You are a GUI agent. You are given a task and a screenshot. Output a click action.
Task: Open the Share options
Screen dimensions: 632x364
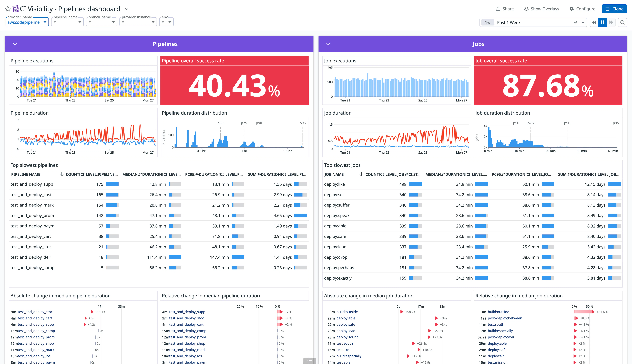pyautogui.click(x=505, y=8)
